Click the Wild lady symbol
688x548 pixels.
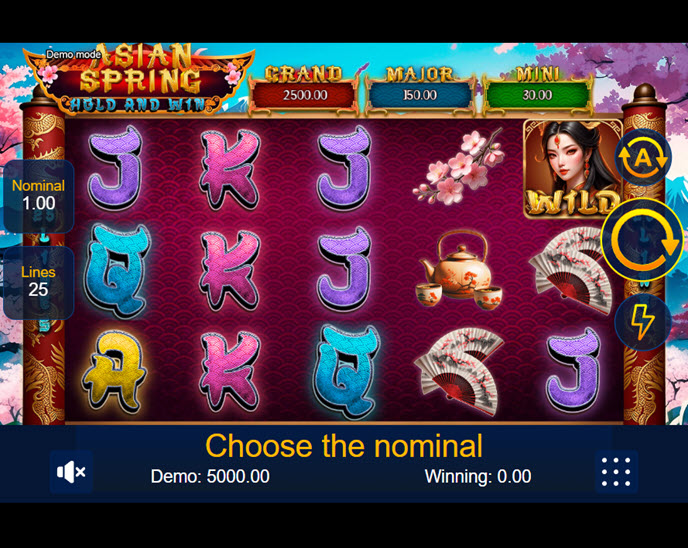[x=573, y=169]
